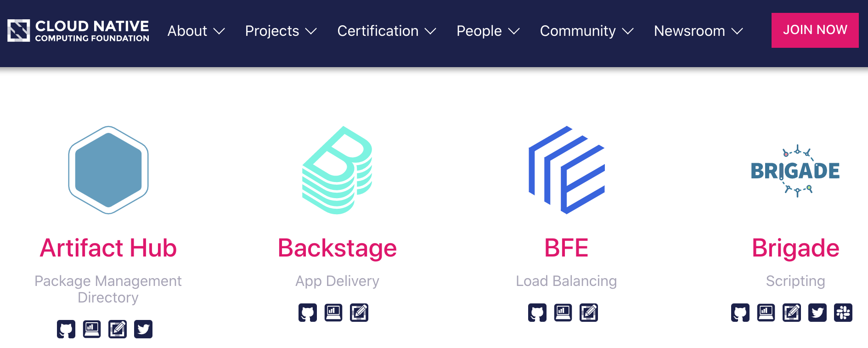Expand the About menu chevron
The width and height of the screenshot is (868, 348).
[x=219, y=31]
